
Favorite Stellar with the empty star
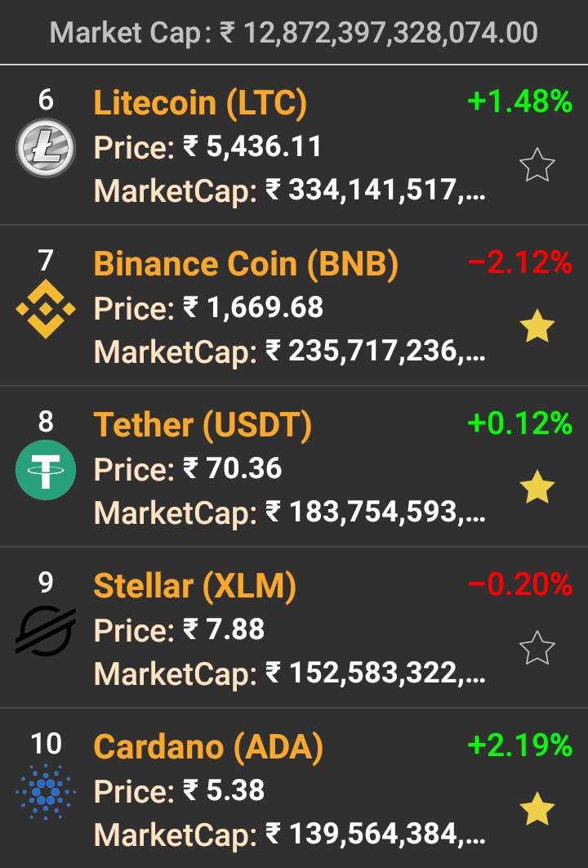tap(537, 648)
